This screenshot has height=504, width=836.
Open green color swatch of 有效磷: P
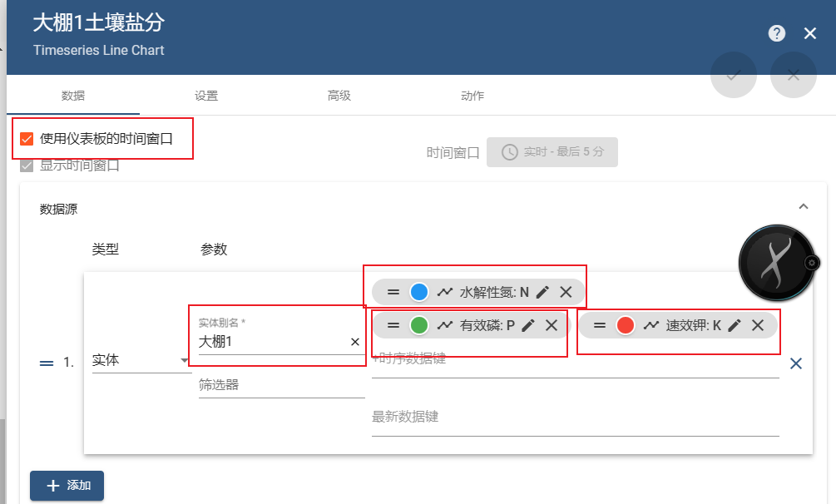[419, 325]
